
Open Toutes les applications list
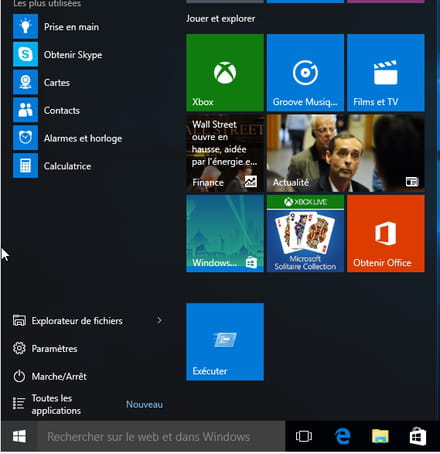point(47,404)
